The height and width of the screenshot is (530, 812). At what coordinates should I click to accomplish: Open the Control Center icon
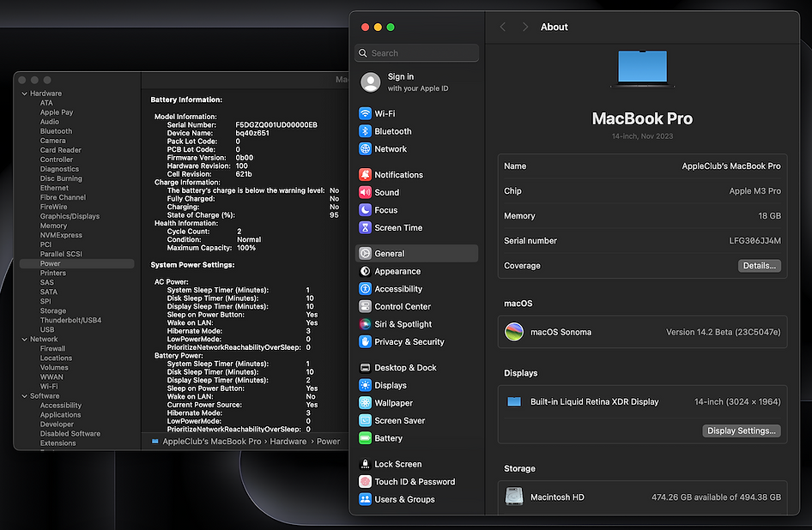pyautogui.click(x=365, y=306)
